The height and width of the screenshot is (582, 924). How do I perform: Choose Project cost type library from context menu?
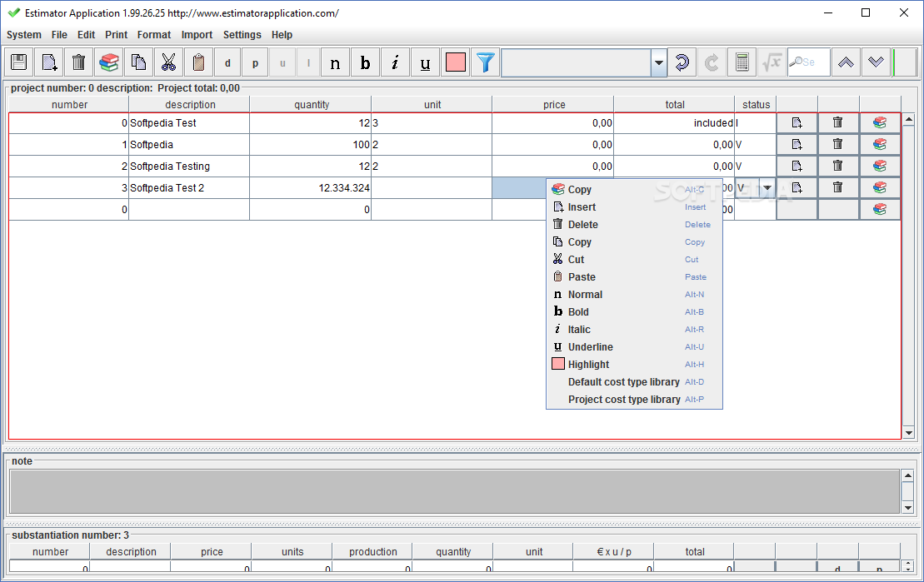(624, 400)
